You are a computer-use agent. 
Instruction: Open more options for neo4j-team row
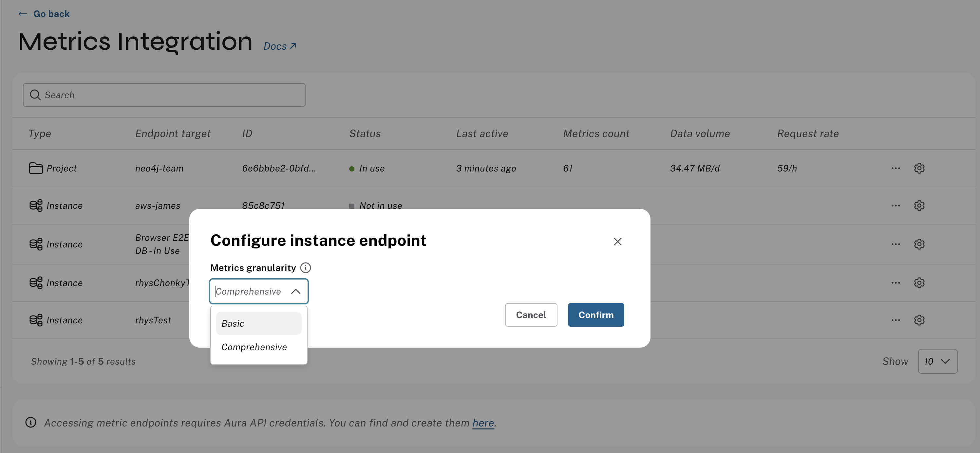coord(895,168)
